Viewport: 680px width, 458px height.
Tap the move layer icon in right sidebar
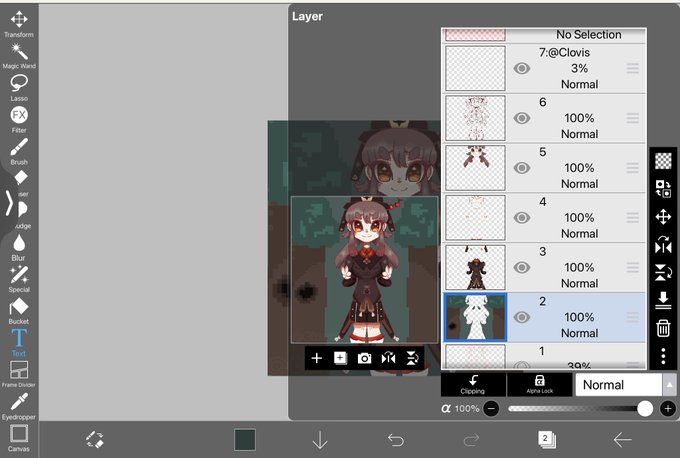[x=663, y=216]
